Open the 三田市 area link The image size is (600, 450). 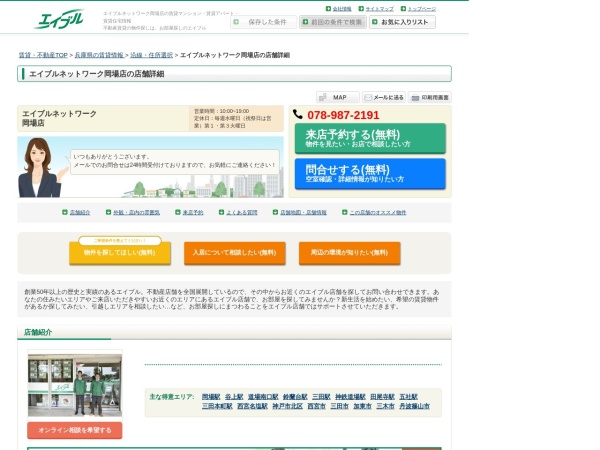(340, 406)
